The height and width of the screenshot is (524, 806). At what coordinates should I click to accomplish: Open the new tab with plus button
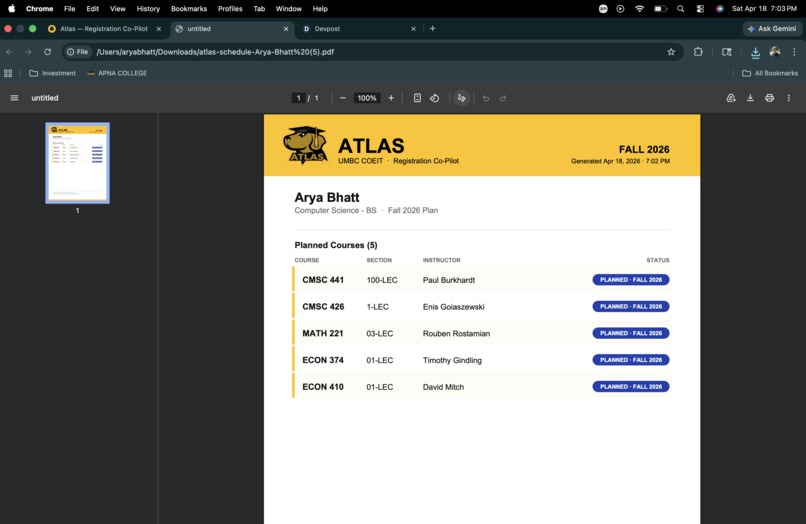coord(432,29)
